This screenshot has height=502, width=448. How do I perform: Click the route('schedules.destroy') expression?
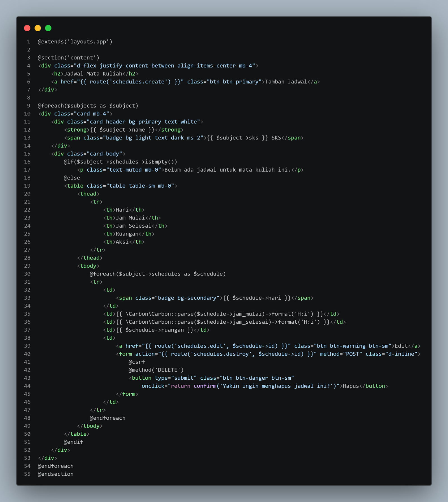pyautogui.click(x=237, y=354)
